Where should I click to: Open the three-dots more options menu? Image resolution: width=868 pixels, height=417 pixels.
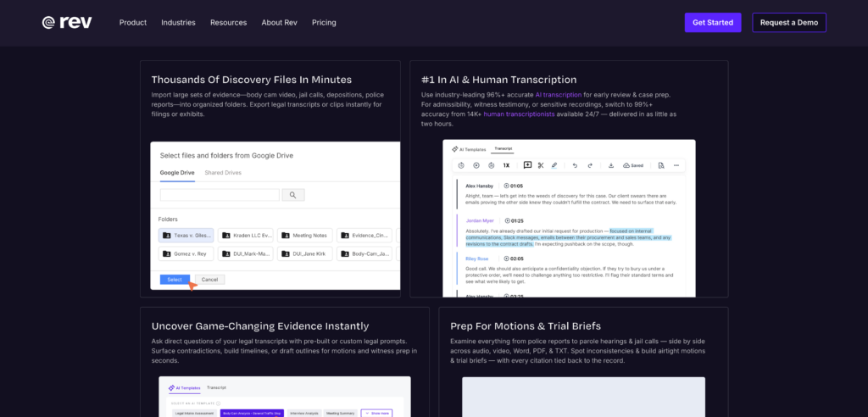point(676,165)
